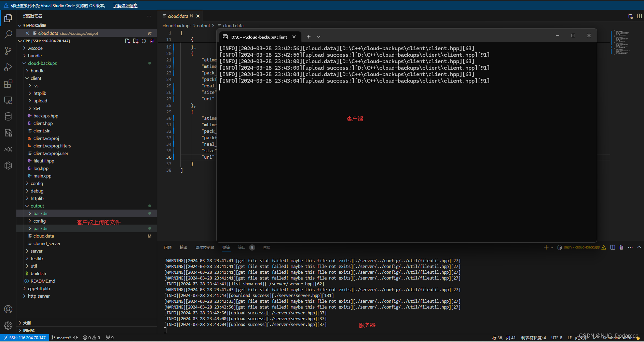644x342 pixels.
Task: Open README.md in the explorer
Action: [x=43, y=281]
